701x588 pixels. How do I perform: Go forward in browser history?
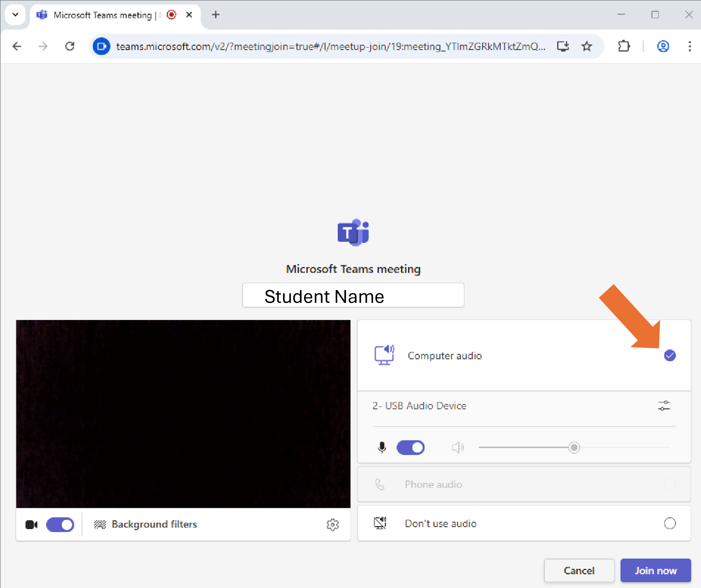coord(43,46)
